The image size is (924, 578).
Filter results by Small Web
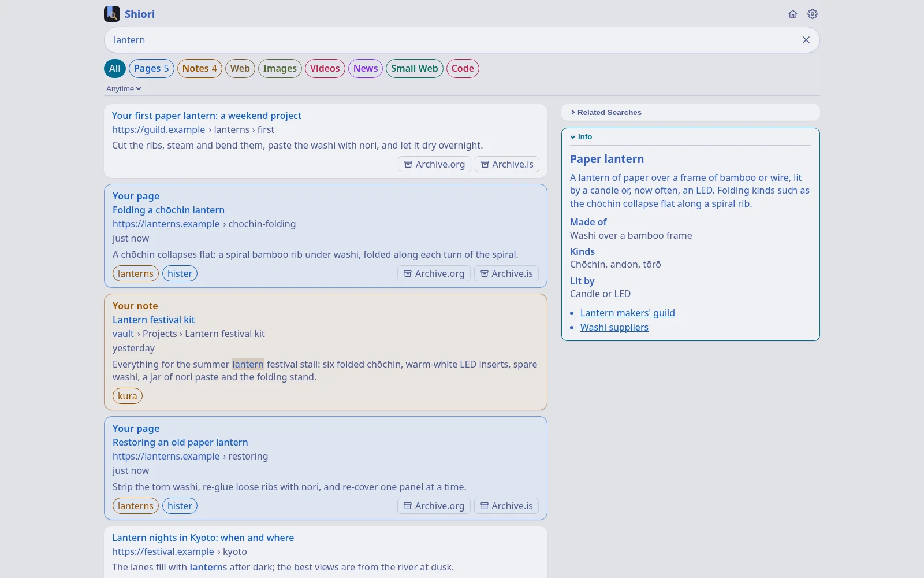click(415, 68)
